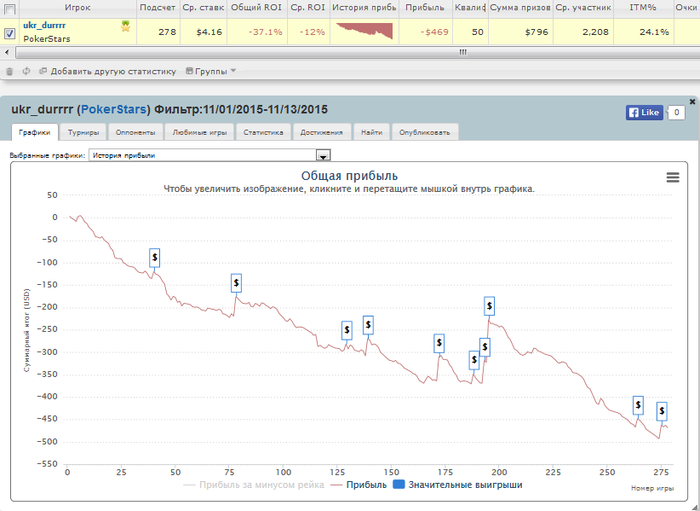Sort by Игрок column header
This screenshot has width=700, height=511.
click(x=78, y=8)
